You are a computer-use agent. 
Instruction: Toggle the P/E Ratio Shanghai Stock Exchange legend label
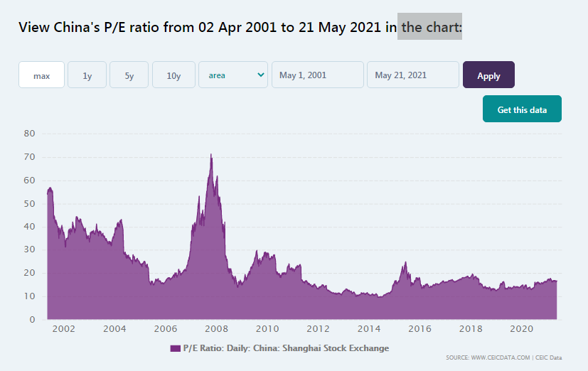286,348
